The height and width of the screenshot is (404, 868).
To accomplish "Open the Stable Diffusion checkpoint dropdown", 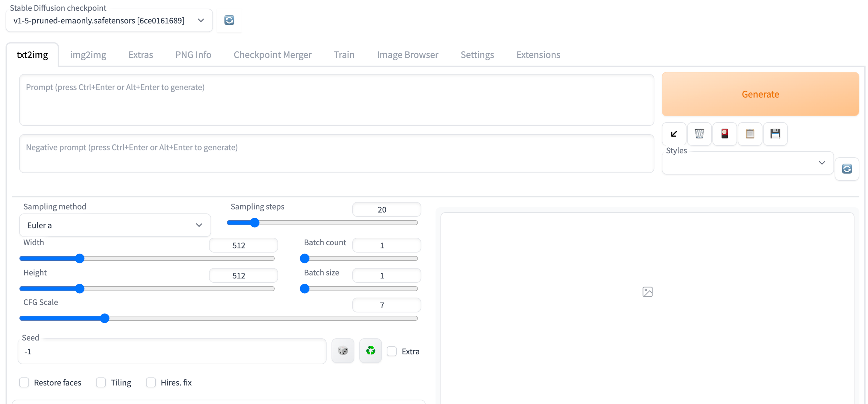I will (109, 21).
